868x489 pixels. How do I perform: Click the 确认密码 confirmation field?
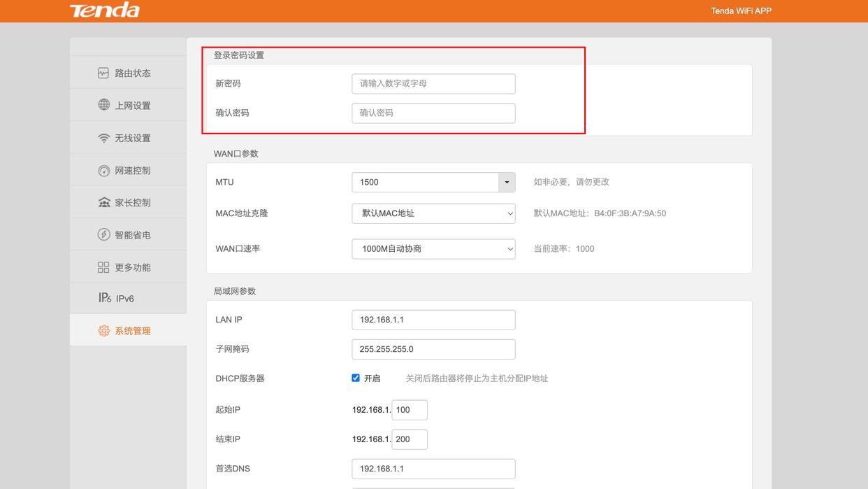(x=433, y=113)
